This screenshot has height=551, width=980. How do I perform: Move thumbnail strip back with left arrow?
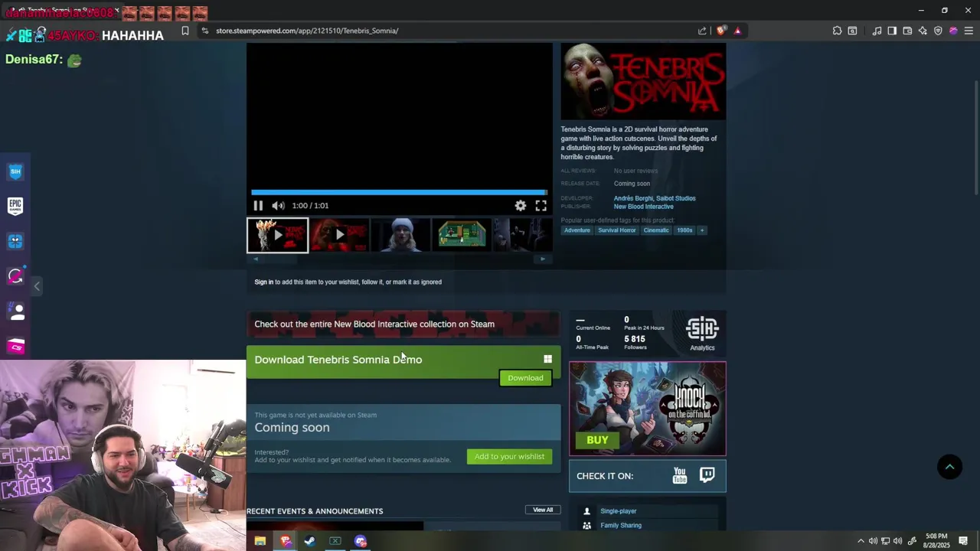(x=256, y=259)
